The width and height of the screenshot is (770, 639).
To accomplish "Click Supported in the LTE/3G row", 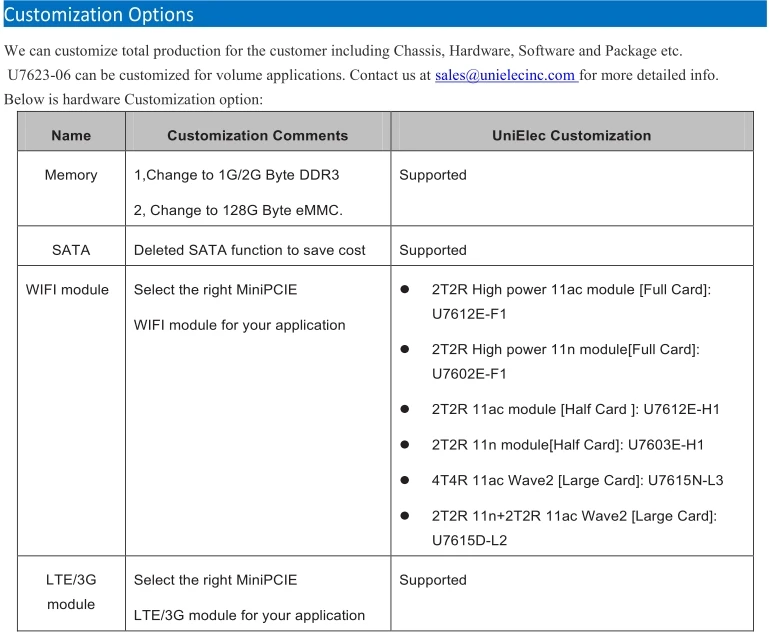I will [x=433, y=580].
